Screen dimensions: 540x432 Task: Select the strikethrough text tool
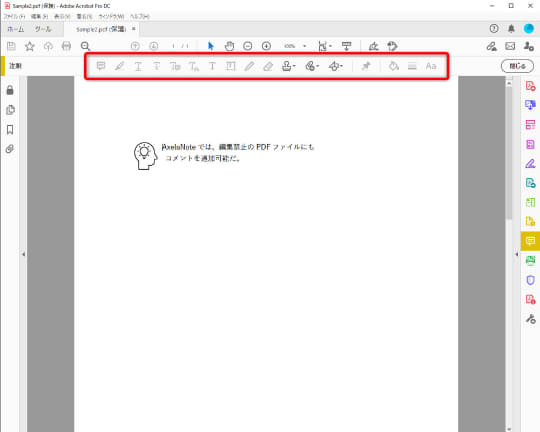157,66
